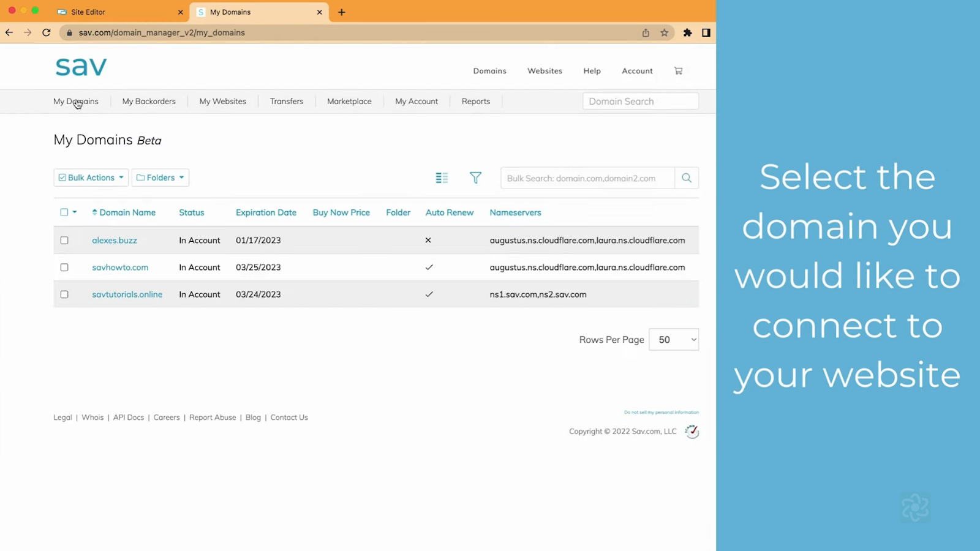Click the Buy Now Price column header
980x551 pixels.
point(341,212)
